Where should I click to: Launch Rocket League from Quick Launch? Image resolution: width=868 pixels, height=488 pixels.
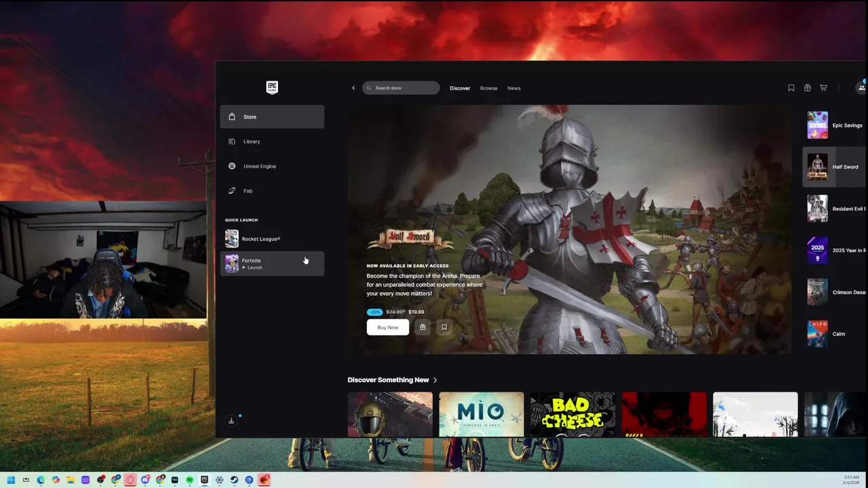coord(272,239)
